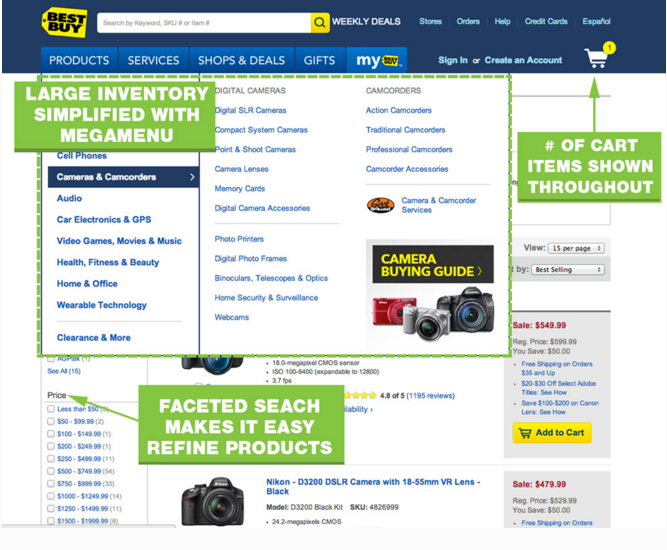Click the Add to Cart button
The width and height of the screenshot is (667, 550).
coord(552,433)
